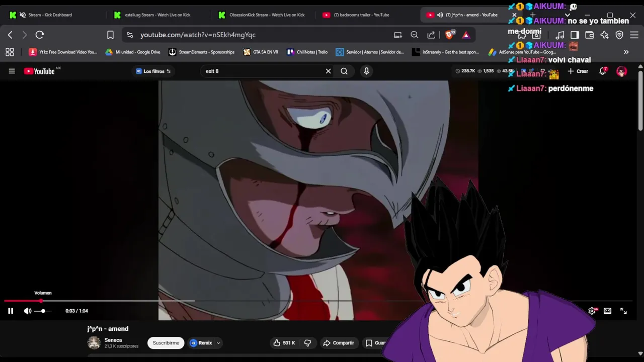Mute the video volume speaker icon

28,311
